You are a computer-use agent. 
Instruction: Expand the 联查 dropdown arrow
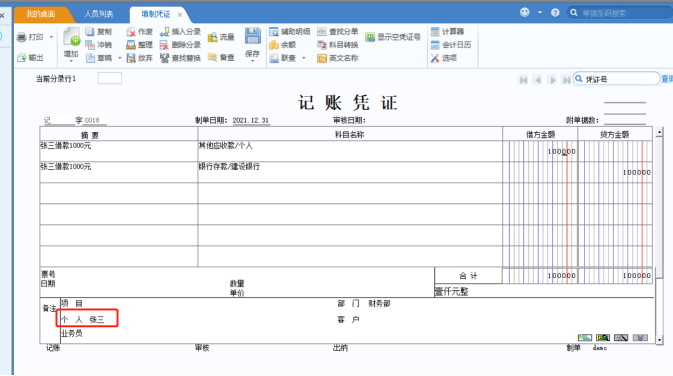tap(304, 58)
